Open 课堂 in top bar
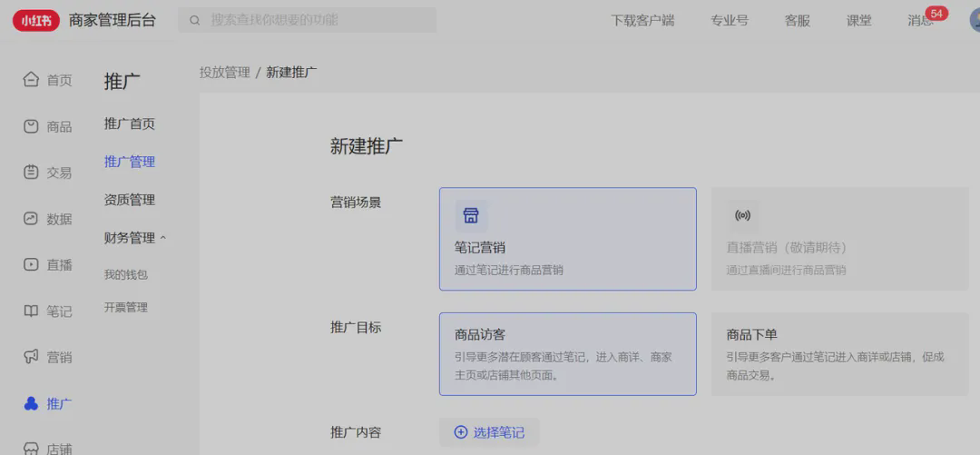 (x=859, y=21)
